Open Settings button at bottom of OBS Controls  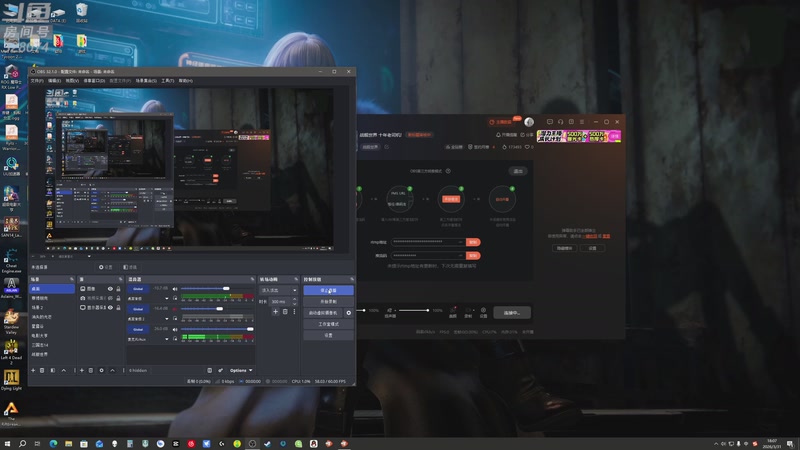[x=329, y=335]
